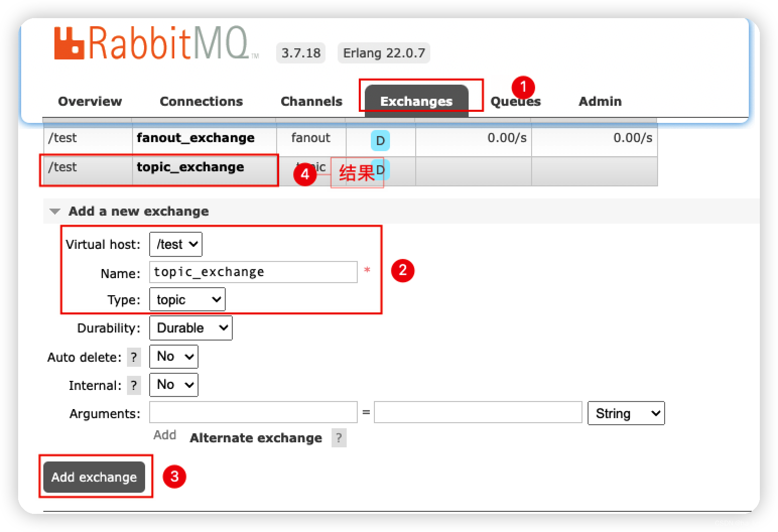Focus the Arguments key input field

tap(253, 412)
